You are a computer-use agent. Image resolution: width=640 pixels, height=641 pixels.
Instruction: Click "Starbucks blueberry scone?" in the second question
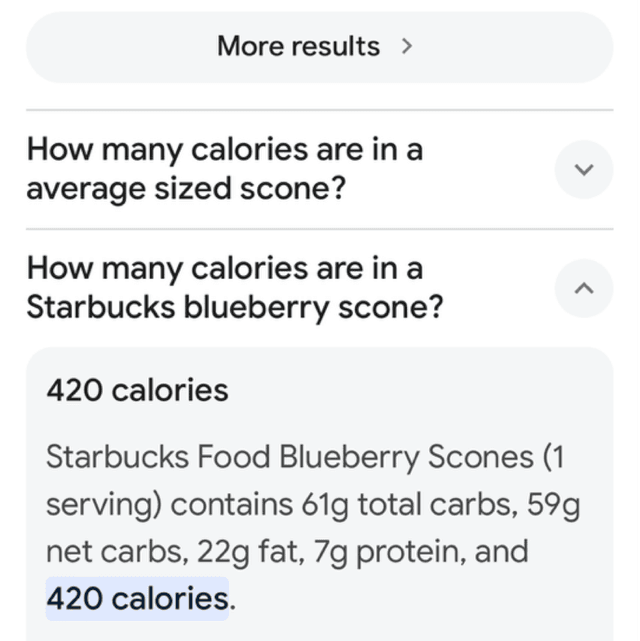click(x=234, y=306)
